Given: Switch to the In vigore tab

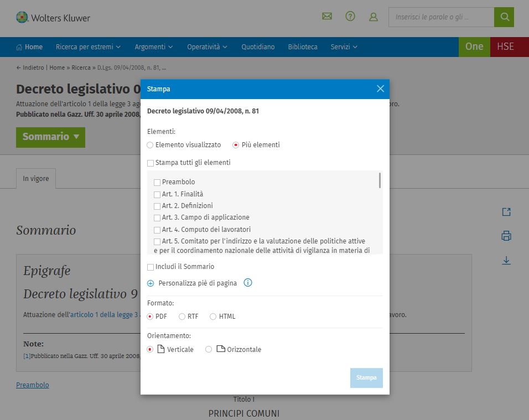Looking at the screenshot, I should [x=36, y=179].
